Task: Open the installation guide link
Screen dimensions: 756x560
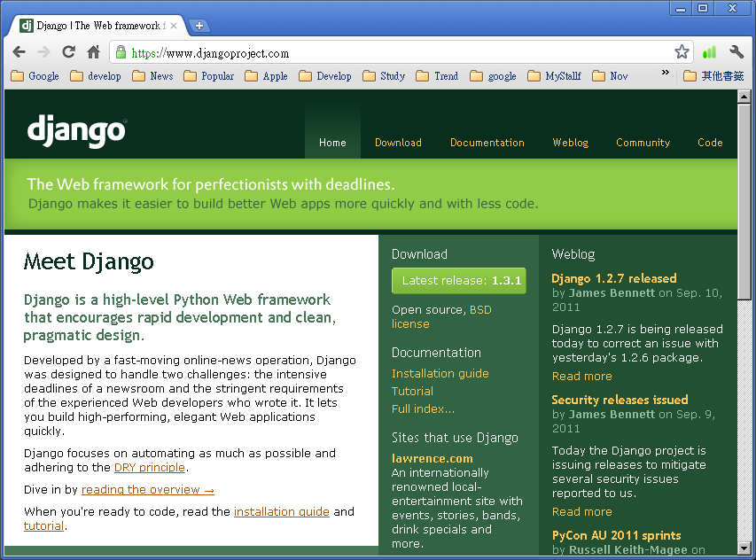Action: pyautogui.click(x=281, y=511)
